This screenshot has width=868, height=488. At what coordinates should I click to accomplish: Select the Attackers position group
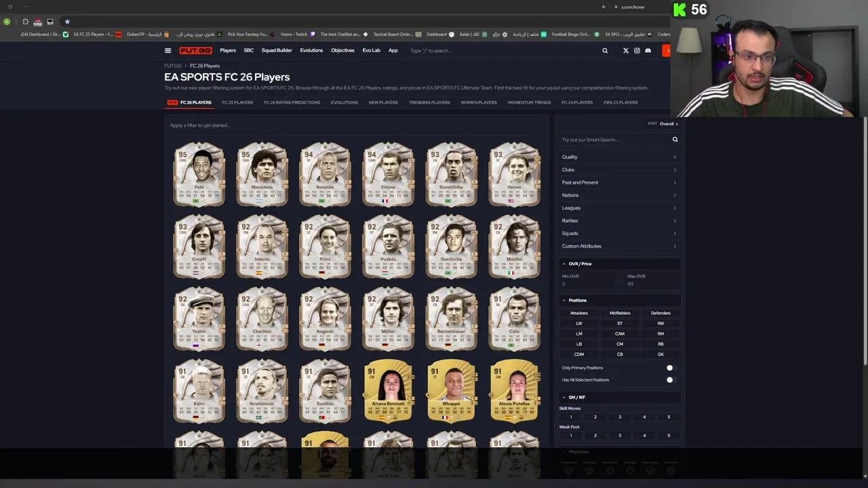[579, 313]
